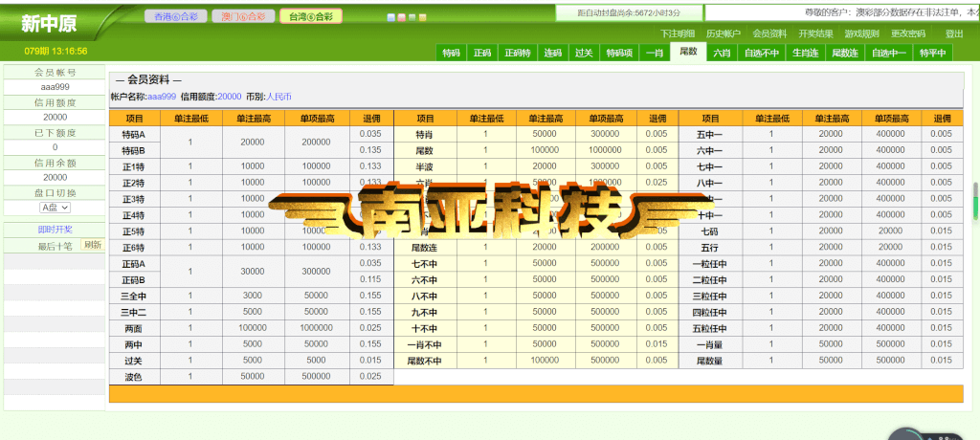Image resolution: width=980 pixels, height=440 pixels.
Task: Select the 尾数 game tab
Action: pos(688,52)
